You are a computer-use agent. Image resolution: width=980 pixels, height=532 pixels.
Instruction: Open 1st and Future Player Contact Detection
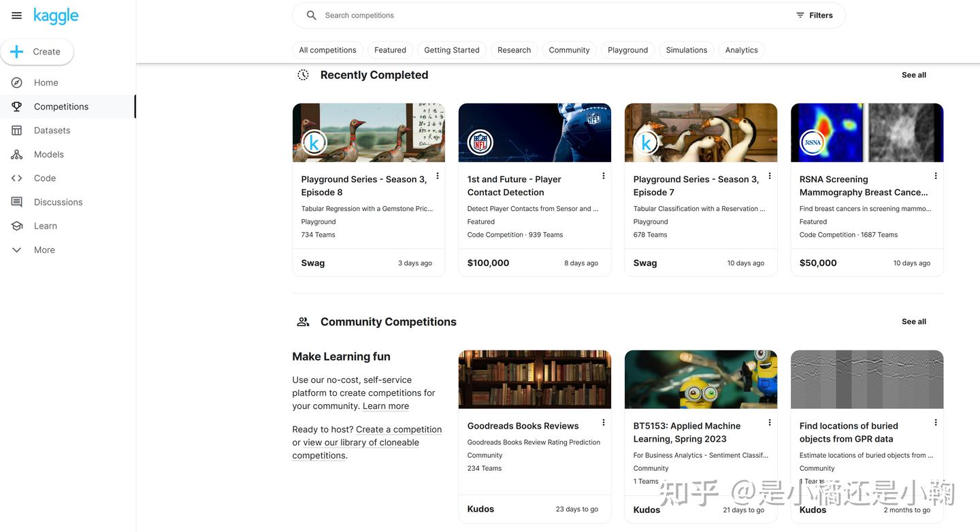[514, 186]
